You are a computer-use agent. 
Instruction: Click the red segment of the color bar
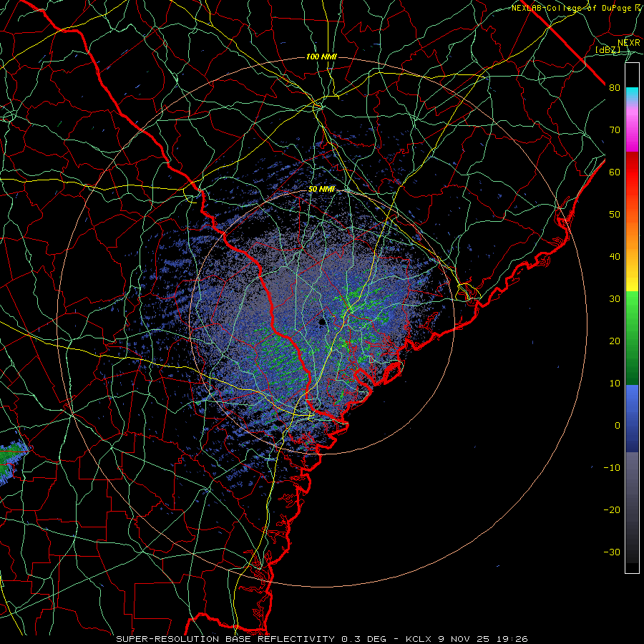pos(632,172)
